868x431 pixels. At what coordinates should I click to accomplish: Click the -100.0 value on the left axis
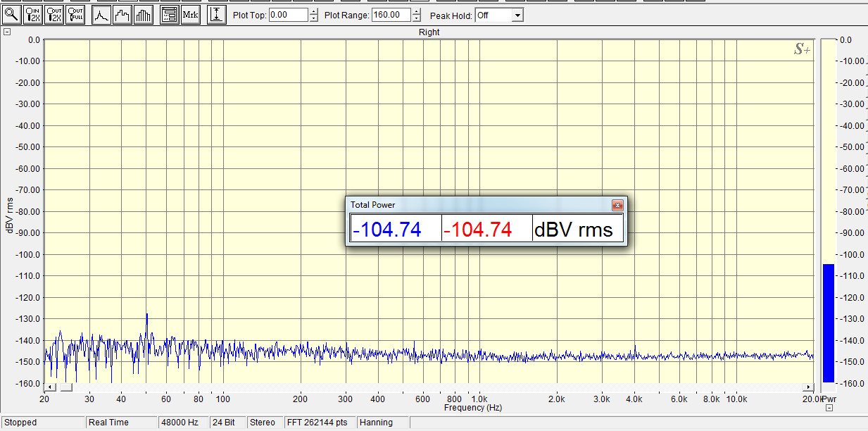[28, 254]
